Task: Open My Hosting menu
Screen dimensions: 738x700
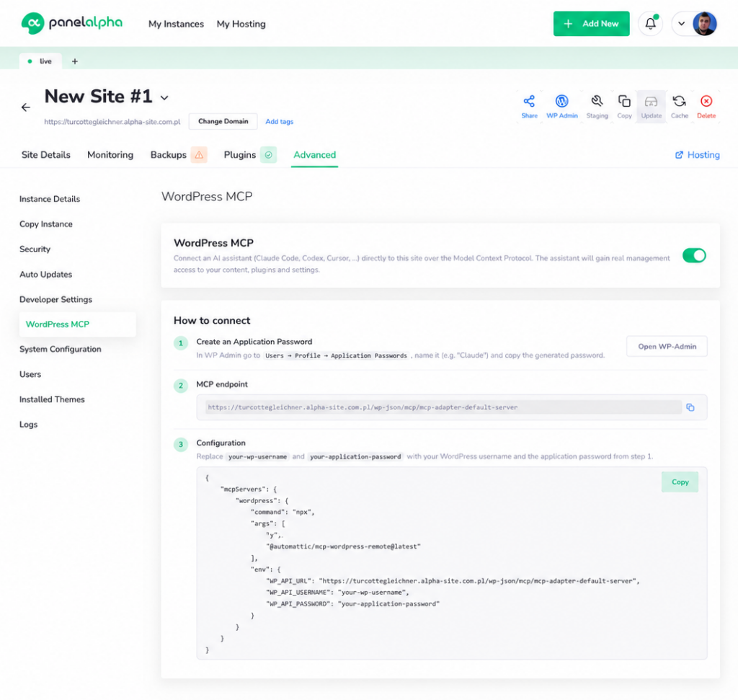Action: [x=241, y=24]
